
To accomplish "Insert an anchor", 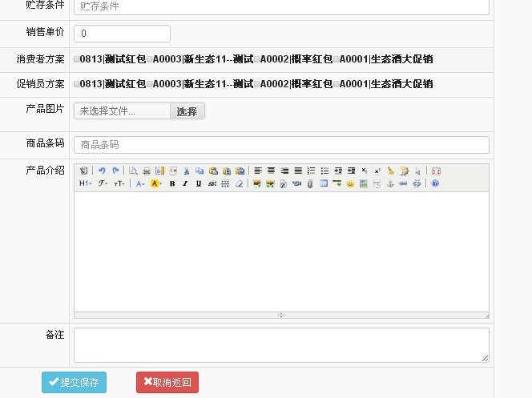I will pos(390,183).
